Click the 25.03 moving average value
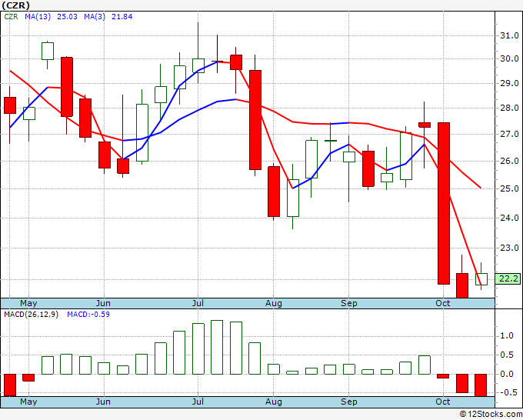This screenshot has height=420, width=523. point(67,16)
